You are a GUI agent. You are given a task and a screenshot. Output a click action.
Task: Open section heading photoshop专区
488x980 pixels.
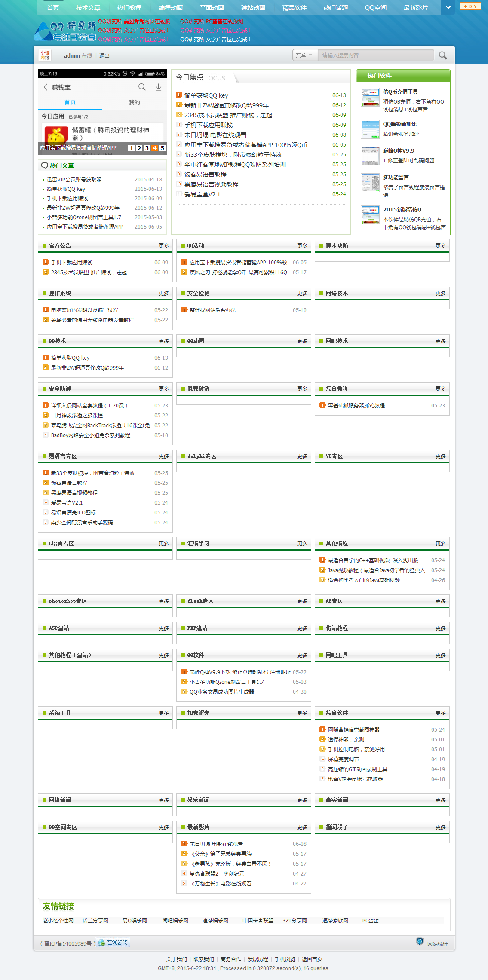point(68,601)
